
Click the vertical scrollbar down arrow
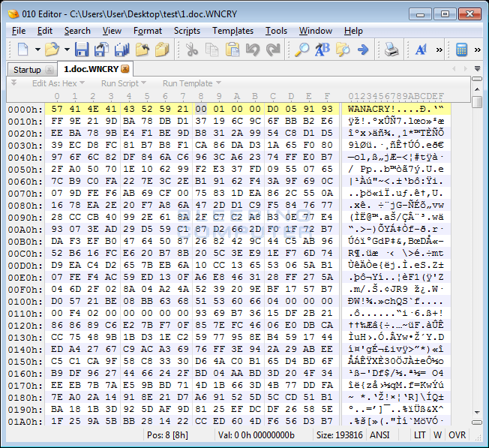[x=477, y=420]
